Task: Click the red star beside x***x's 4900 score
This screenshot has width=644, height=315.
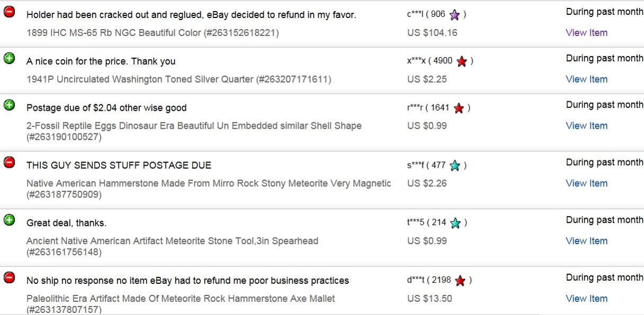Action: tap(462, 61)
